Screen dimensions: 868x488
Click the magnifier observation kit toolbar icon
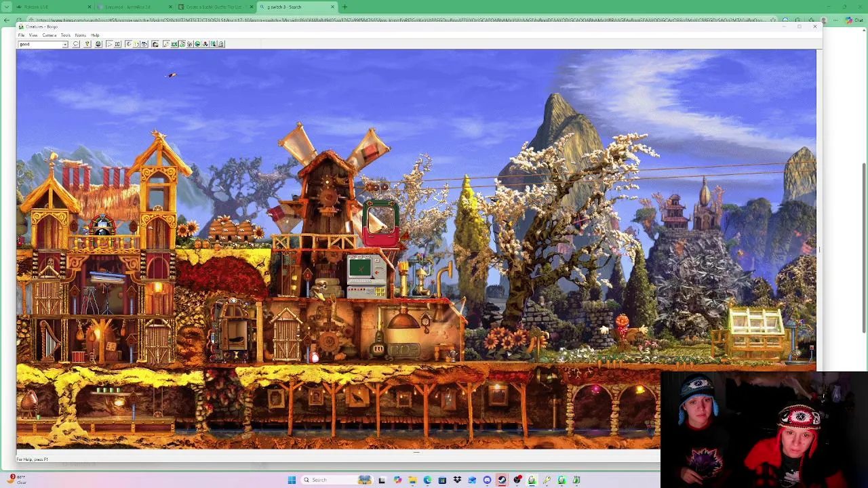click(214, 44)
